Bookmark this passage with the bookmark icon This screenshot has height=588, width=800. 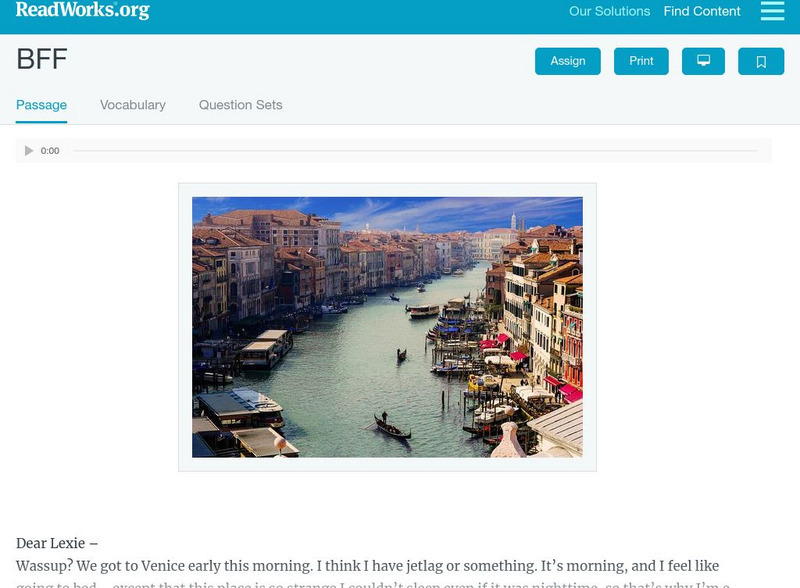pyautogui.click(x=761, y=61)
